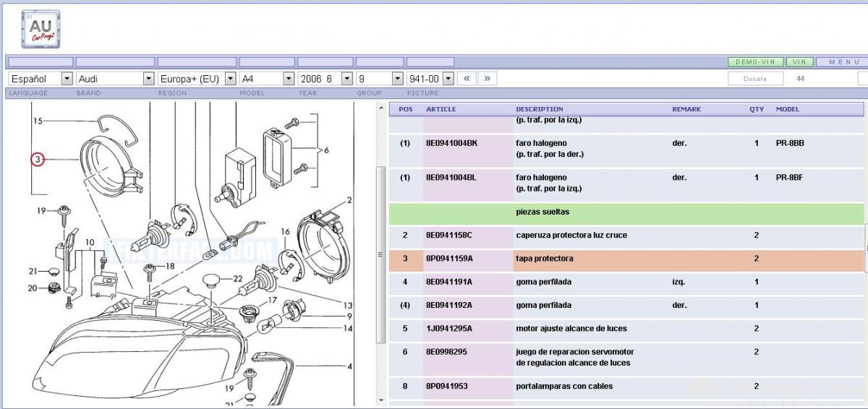Select article 8E0941004BL
This screenshot has height=409, width=868.
coord(451,177)
